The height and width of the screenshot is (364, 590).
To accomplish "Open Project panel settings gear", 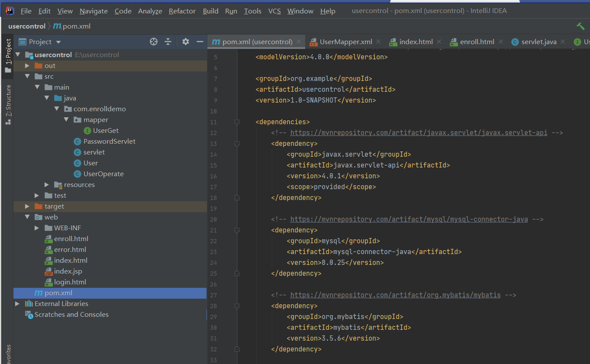I will click(x=185, y=42).
